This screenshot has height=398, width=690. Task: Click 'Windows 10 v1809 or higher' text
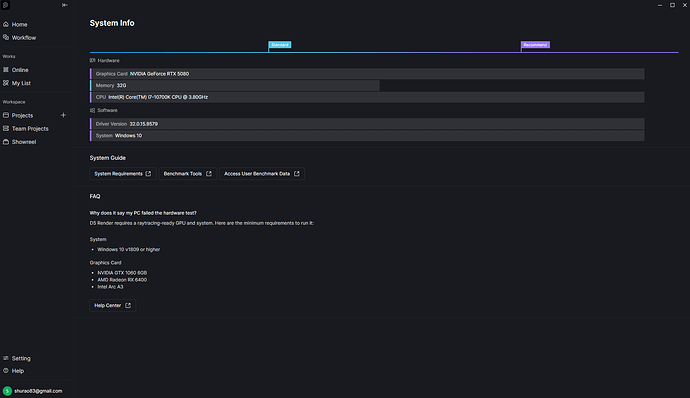coord(128,250)
